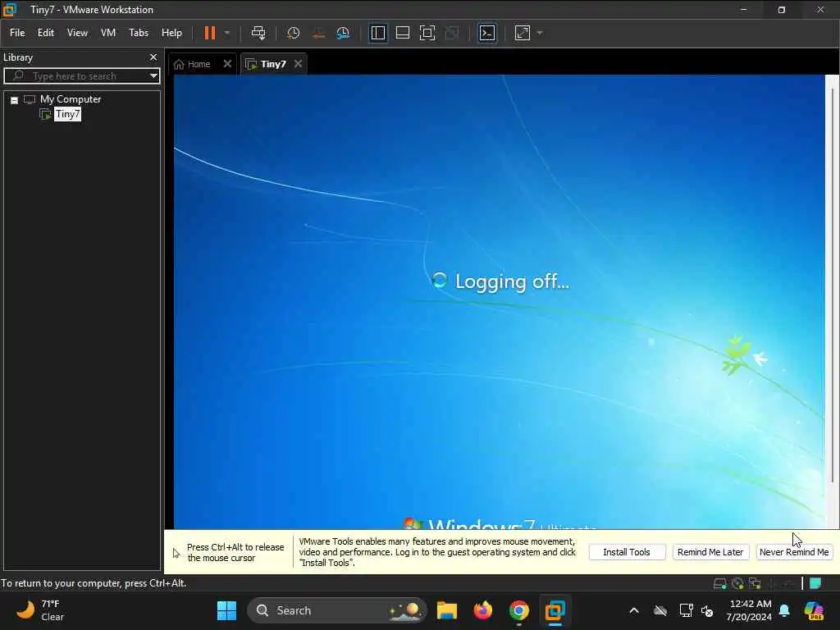The width and height of the screenshot is (840, 630).
Task: Click the Library search input field
Action: [x=75, y=76]
